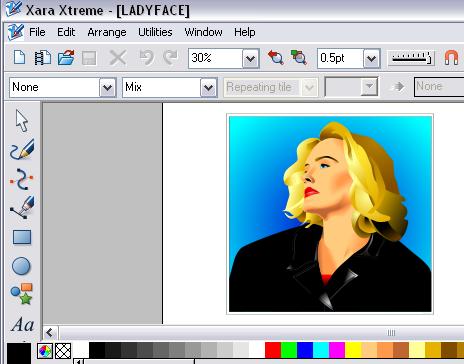Click the zoom to previous button
Screen dimensions: 464x364
pos(276,58)
